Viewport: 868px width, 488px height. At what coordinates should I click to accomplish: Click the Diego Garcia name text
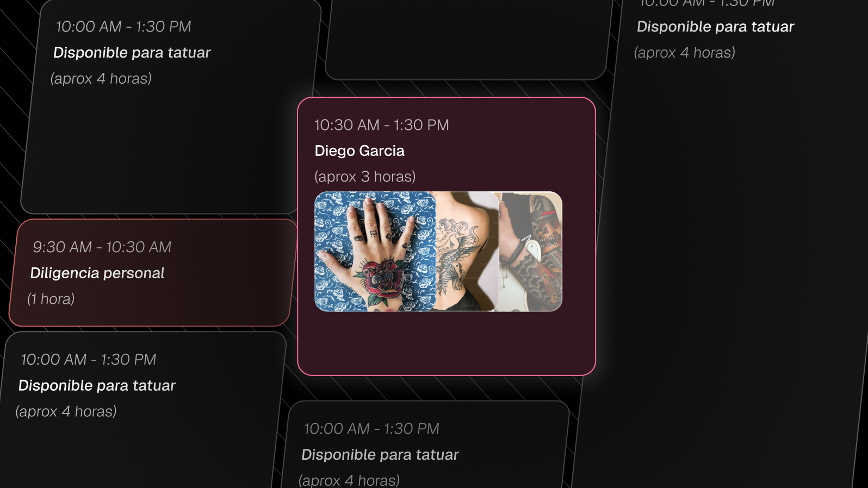tap(359, 151)
